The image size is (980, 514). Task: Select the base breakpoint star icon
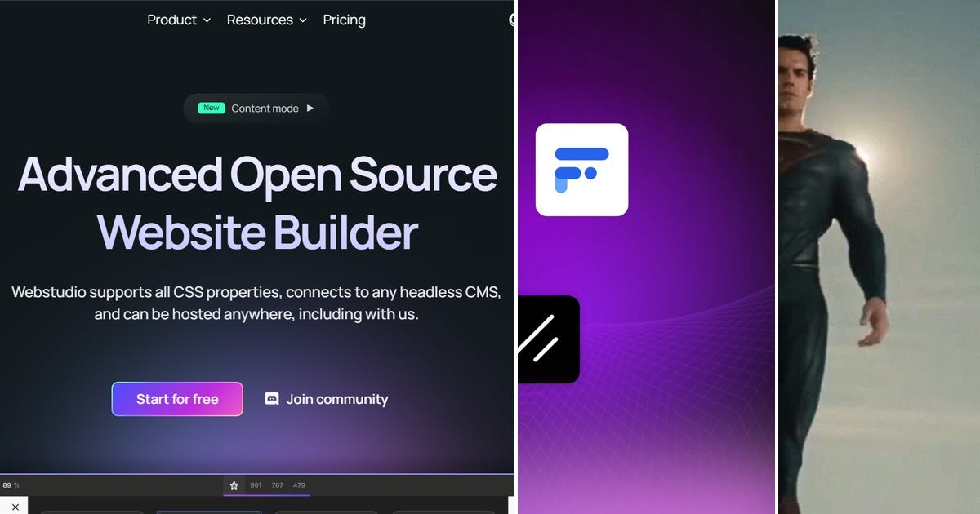coord(234,485)
